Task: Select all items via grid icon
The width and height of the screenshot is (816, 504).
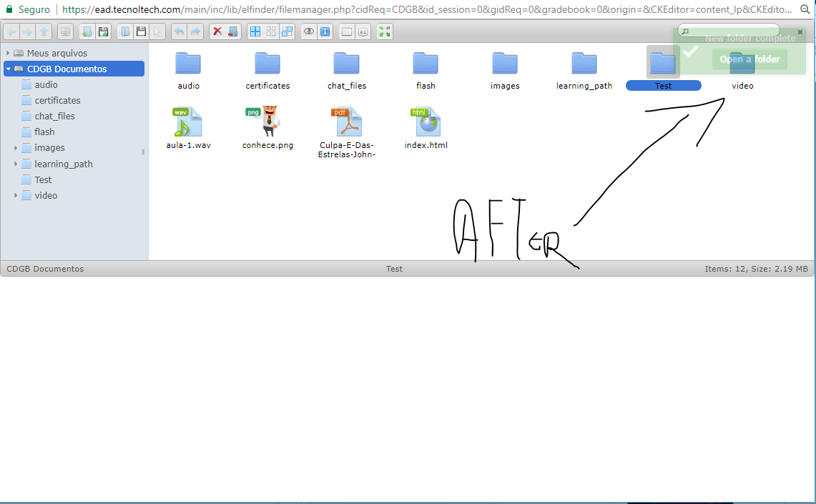Action: click(x=255, y=31)
